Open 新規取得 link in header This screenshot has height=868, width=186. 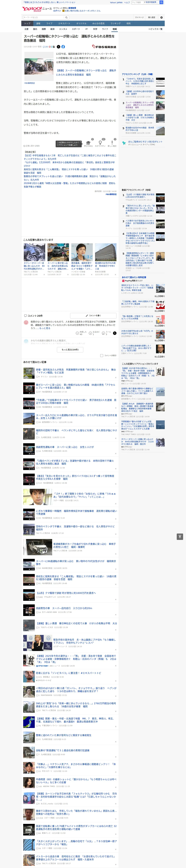(x=72, y=8)
